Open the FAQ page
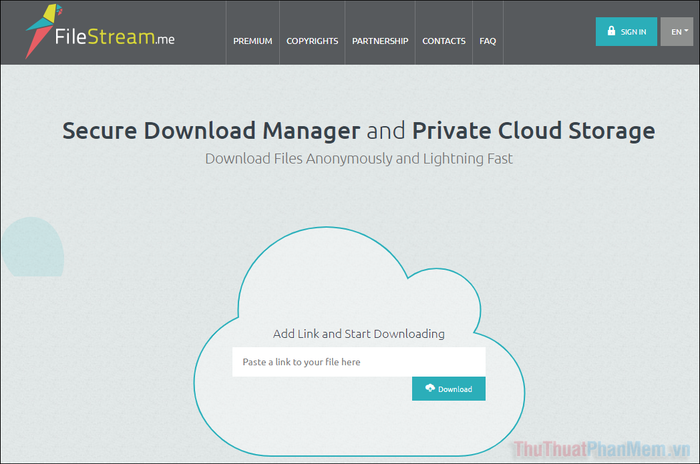Viewport: 700px width, 464px height. [488, 41]
